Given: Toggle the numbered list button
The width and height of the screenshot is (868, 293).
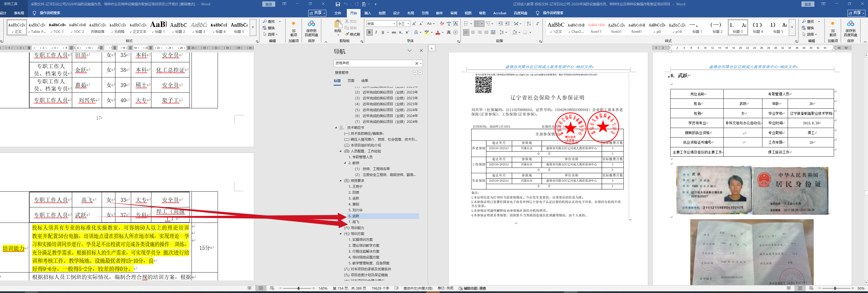Looking at the screenshot, I should click(x=477, y=24).
